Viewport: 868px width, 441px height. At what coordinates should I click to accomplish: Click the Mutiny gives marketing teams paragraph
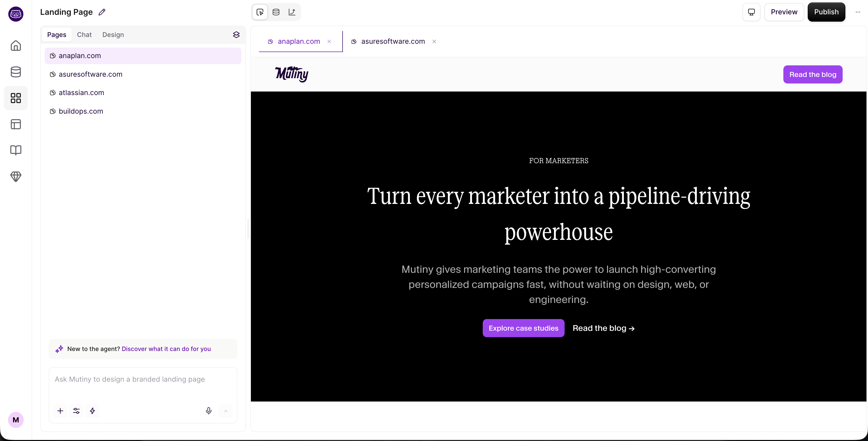(559, 284)
